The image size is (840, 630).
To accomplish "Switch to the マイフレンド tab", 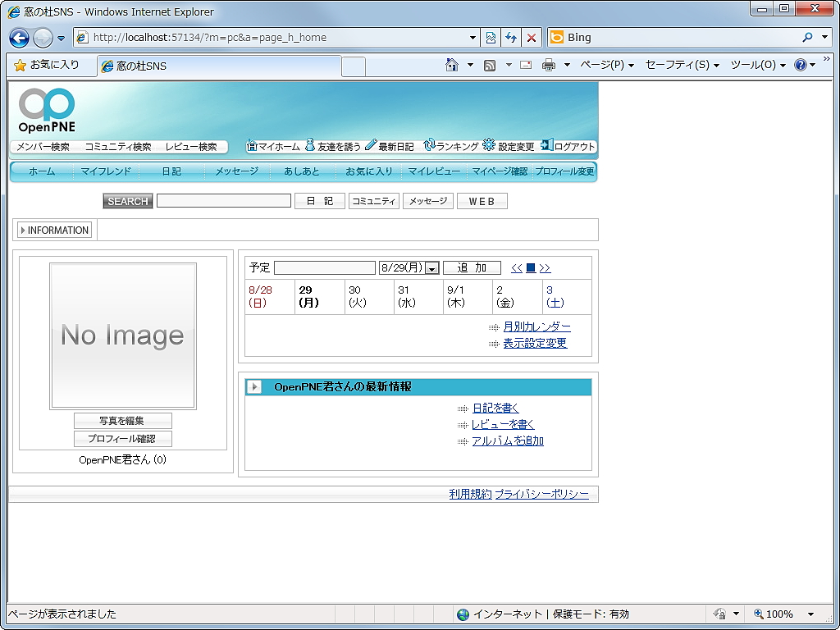I will (x=107, y=171).
